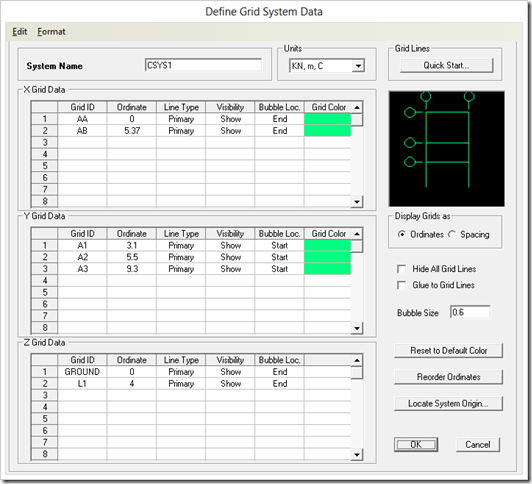Select Grid ID cell 'AA'
Image resolution: width=532 pixels, height=484 pixels.
(x=82, y=119)
